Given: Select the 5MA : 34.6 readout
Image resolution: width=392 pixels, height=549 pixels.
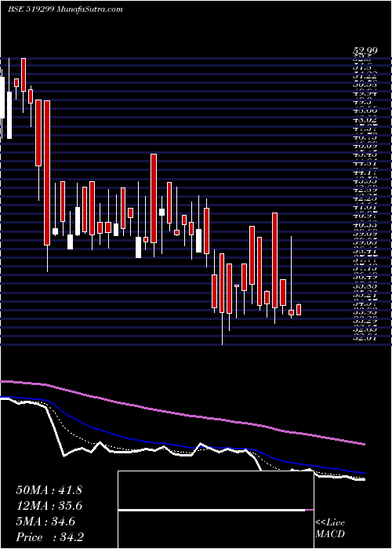Looking at the screenshot, I should click(45, 522).
